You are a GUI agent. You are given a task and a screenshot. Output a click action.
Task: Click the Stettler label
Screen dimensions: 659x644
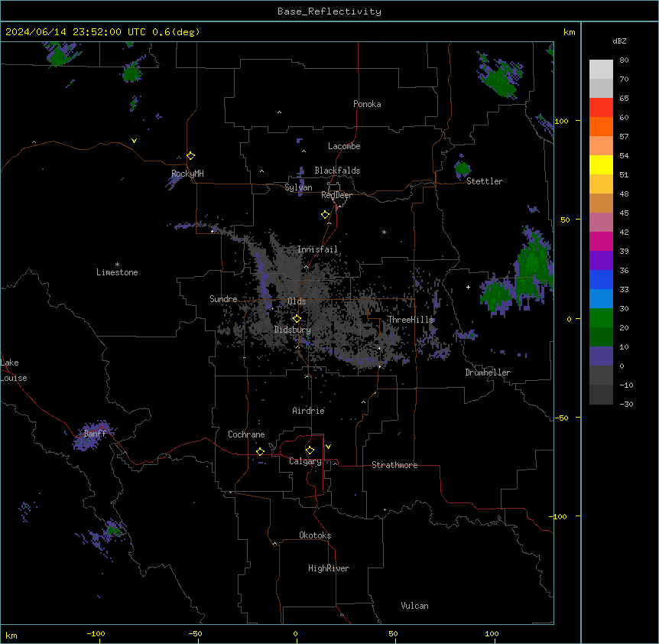pos(485,181)
